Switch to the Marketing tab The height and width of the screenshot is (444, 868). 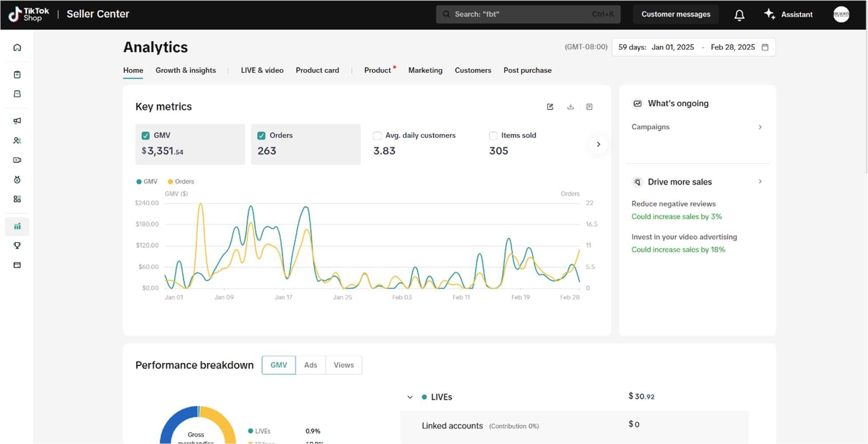[425, 70]
